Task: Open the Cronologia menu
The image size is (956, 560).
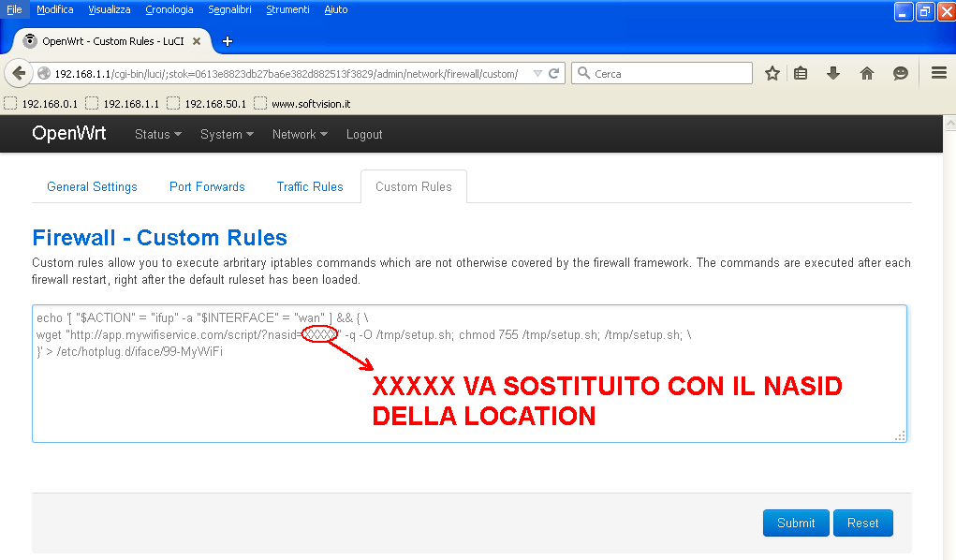Action: (169, 9)
